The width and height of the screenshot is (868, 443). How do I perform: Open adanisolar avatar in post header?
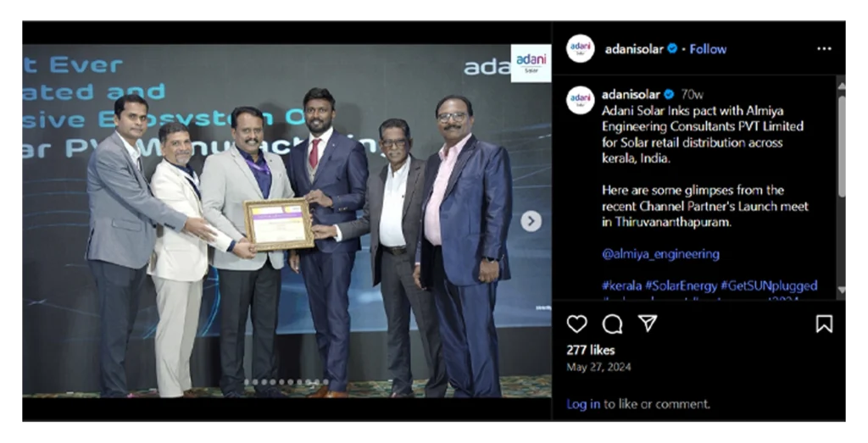coord(580,48)
